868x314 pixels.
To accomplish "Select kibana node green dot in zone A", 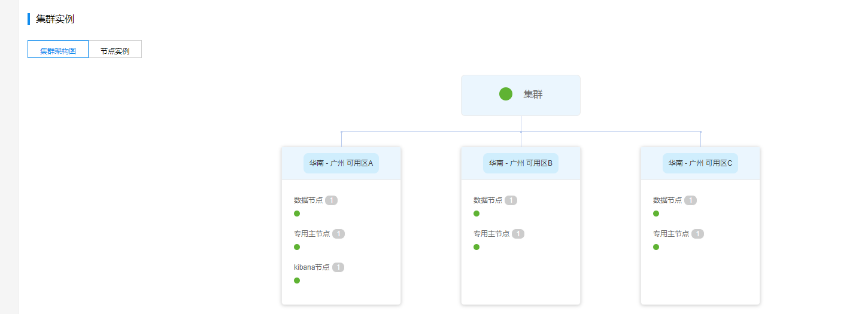I will pyautogui.click(x=297, y=281).
